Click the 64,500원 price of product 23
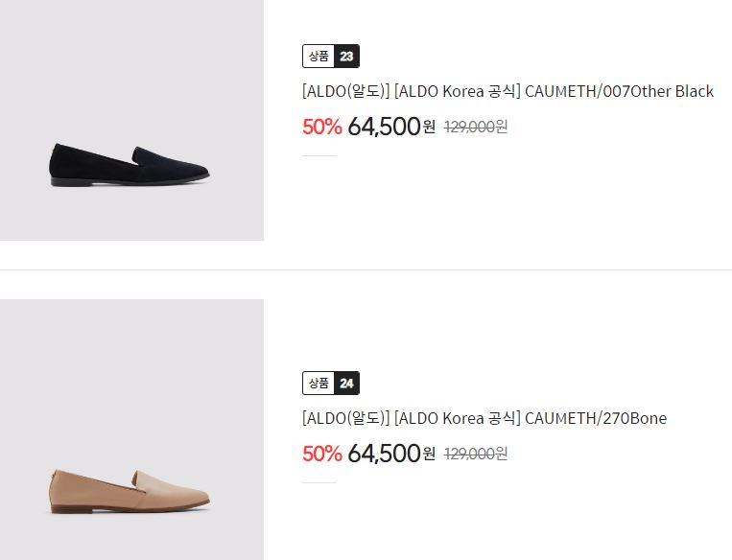732x560 pixels. pos(391,127)
